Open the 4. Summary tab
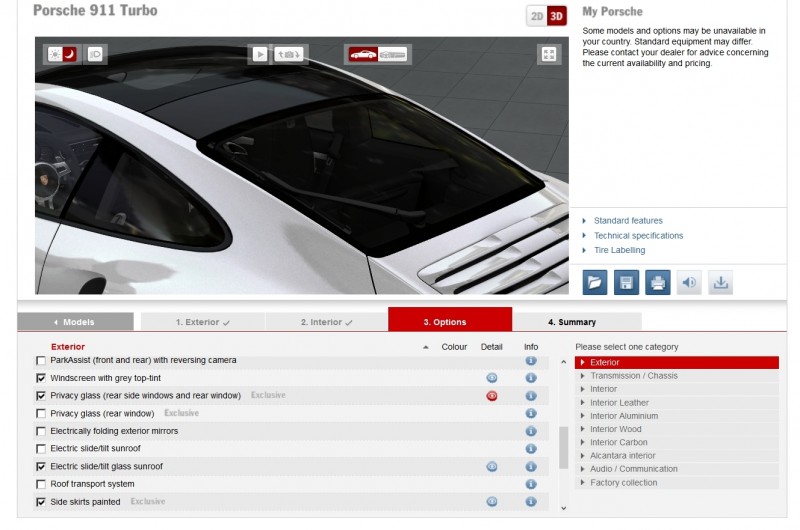 coord(577,322)
